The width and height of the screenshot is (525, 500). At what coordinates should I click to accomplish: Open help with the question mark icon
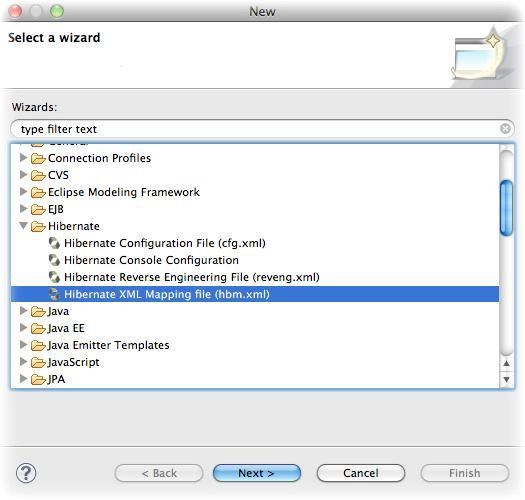click(x=26, y=473)
